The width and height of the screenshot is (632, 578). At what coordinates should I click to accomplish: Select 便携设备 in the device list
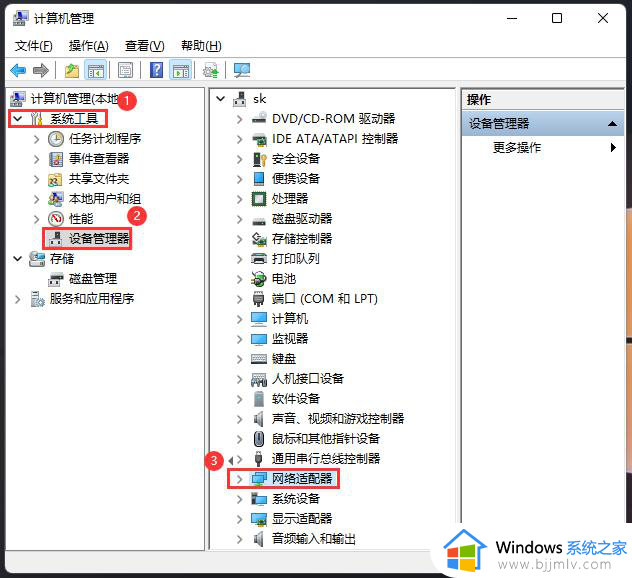tap(296, 179)
